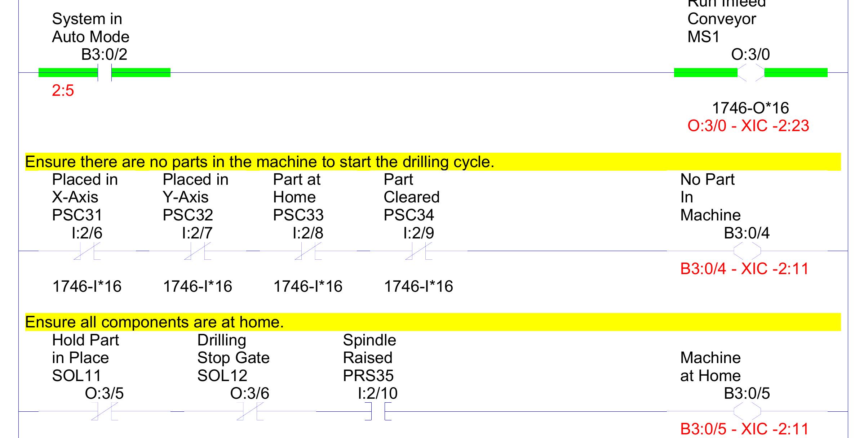Click the 'Ensure all components are at home' comment

pyautogui.click(x=154, y=322)
